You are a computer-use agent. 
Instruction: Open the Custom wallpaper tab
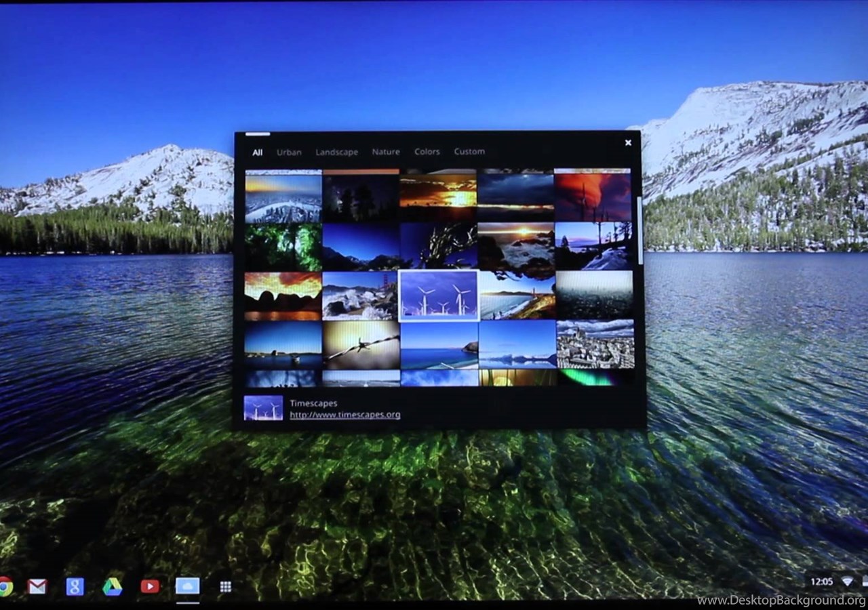pos(469,152)
